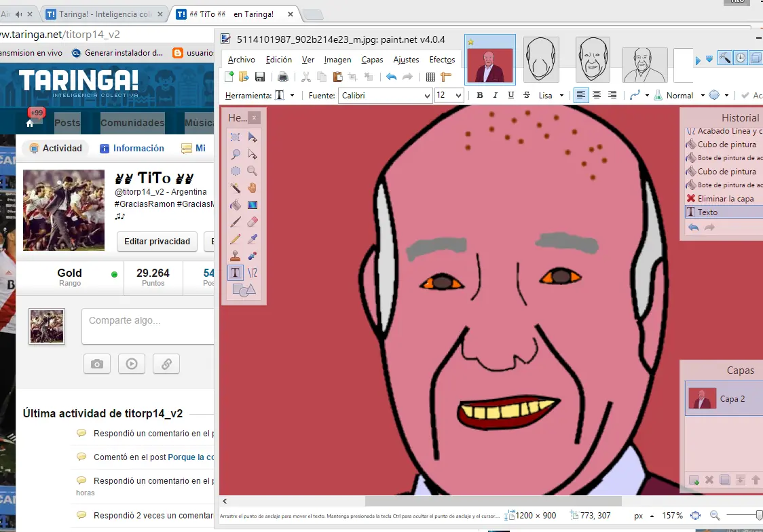Select the Clone Stamp tool

pyautogui.click(x=235, y=256)
